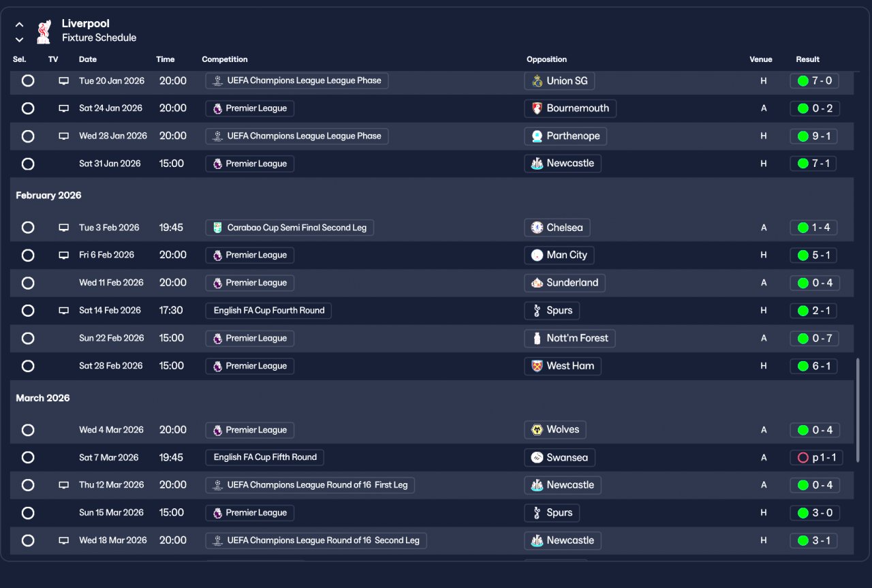Open Premier League competition on the Wolves row

(x=250, y=430)
